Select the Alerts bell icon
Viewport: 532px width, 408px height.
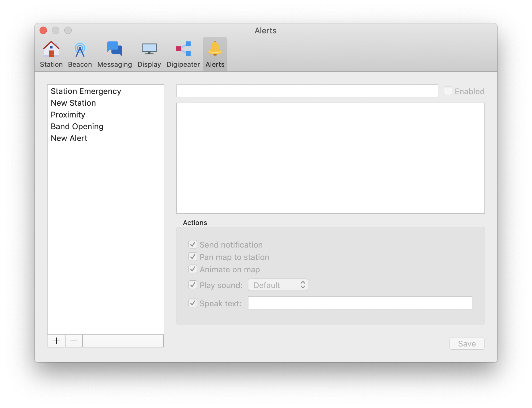(215, 49)
